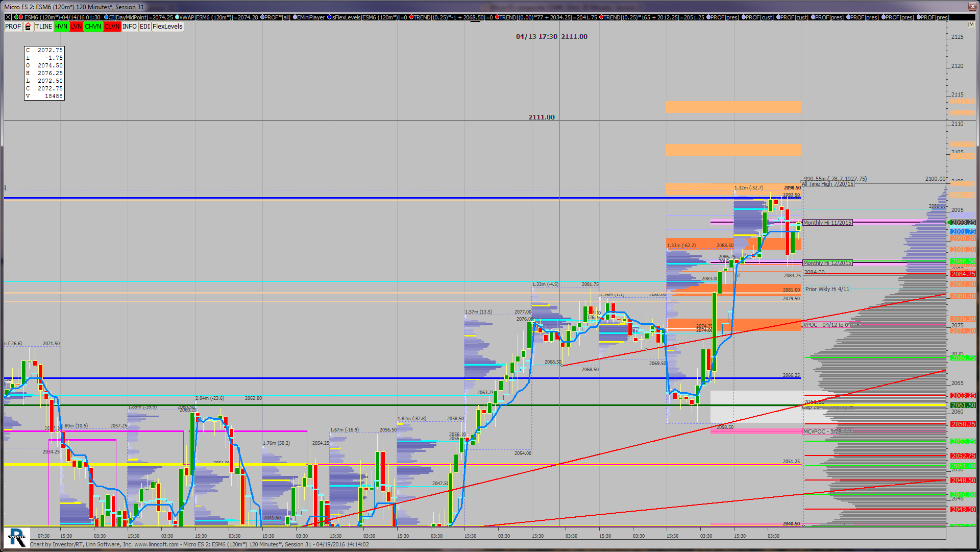The height and width of the screenshot is (552, 980).
Task: Click the 2.04m (-23.6) profile label
Action: (x=210, y=398)
